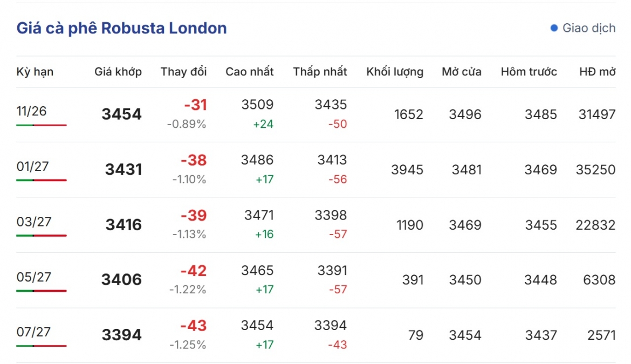Click the -38 change value for 01/27
The image size is (631, 364).
click(194, 160)
